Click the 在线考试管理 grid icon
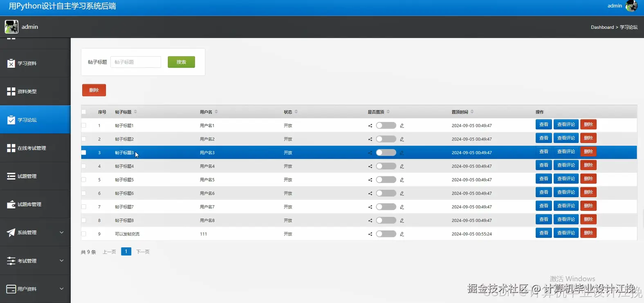The width and height of the screenshot is (644, 303). tap(11, 148)
